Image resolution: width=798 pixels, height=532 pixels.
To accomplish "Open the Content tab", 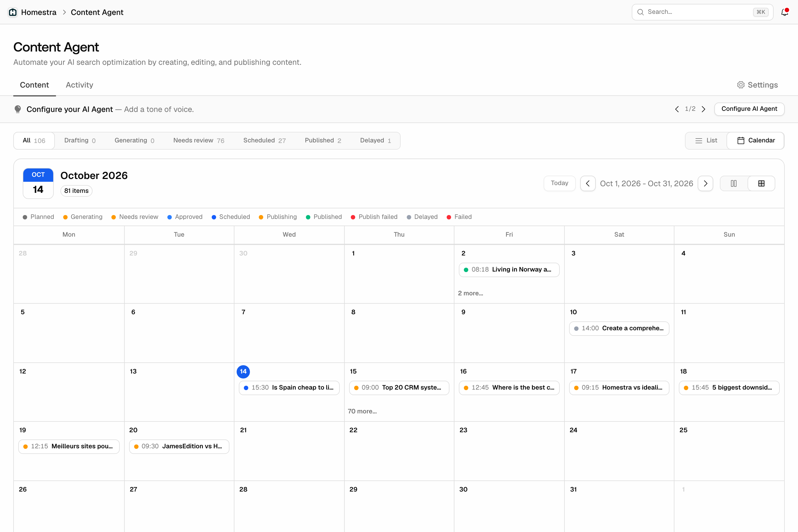I will click(34, 85).
